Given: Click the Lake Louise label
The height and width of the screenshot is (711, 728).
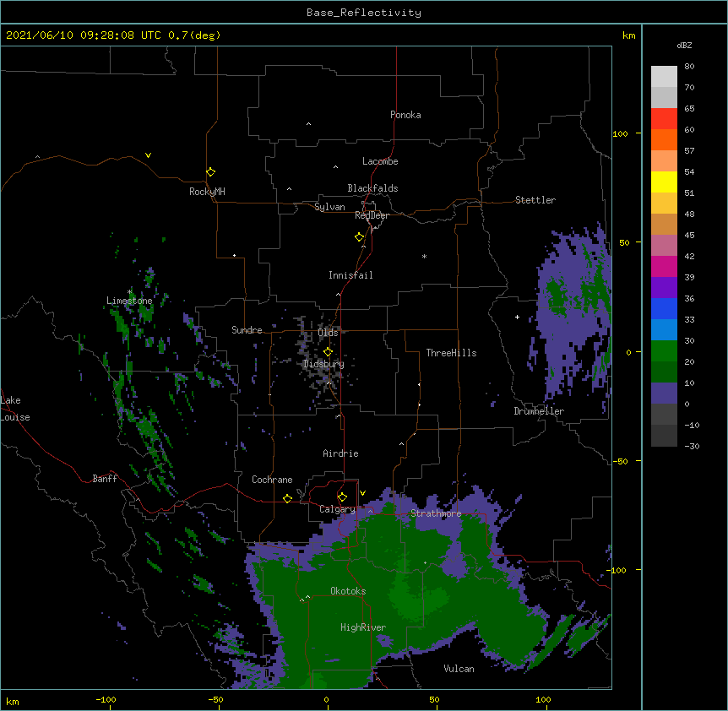Looking at the screenshot, I should pyautogui.click(x=14, y=409).
